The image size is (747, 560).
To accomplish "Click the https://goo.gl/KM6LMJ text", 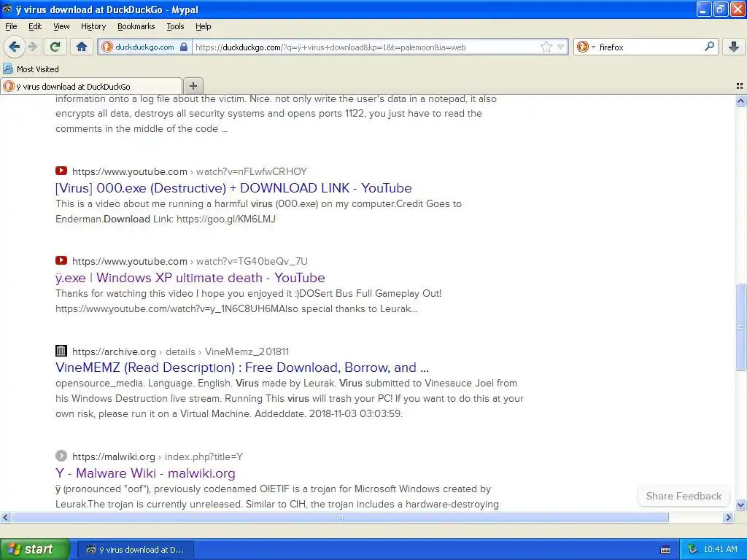I will (x=226, y=219).
